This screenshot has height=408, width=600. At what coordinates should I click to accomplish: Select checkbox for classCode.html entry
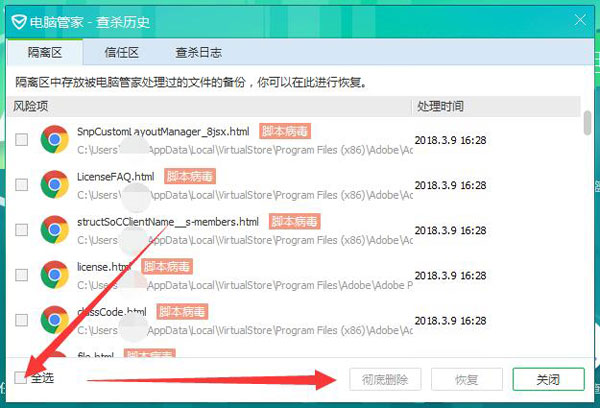[x=21, y=320]
